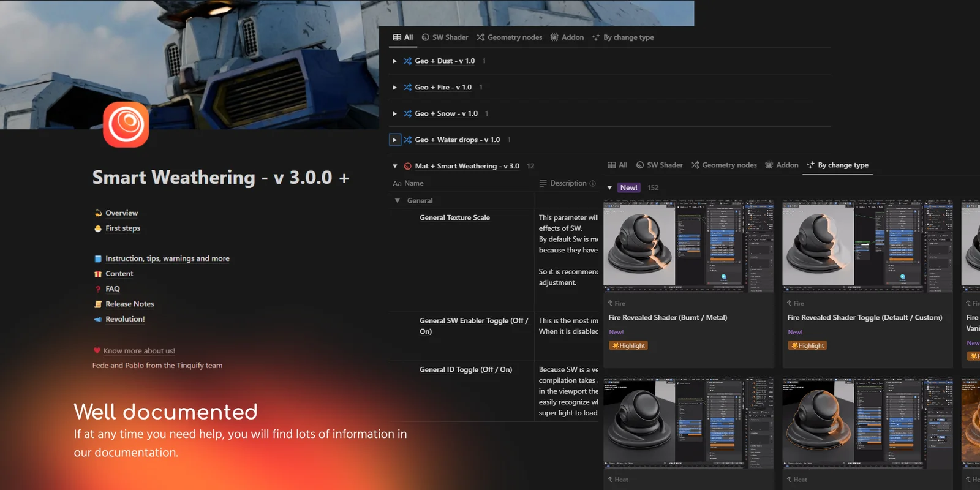This screenshot has height=490, width=980.
Task: Select the All tab in top view
Action: (403, 37)
